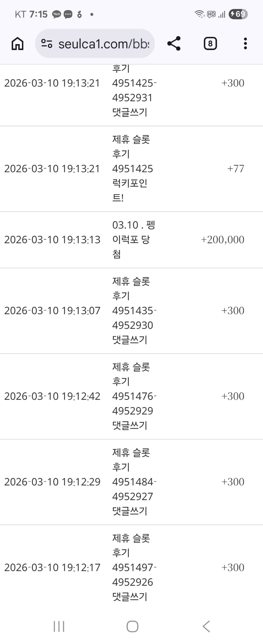
Task: Tap the +77 lucky point amount
Action: (x=236, y=169)
